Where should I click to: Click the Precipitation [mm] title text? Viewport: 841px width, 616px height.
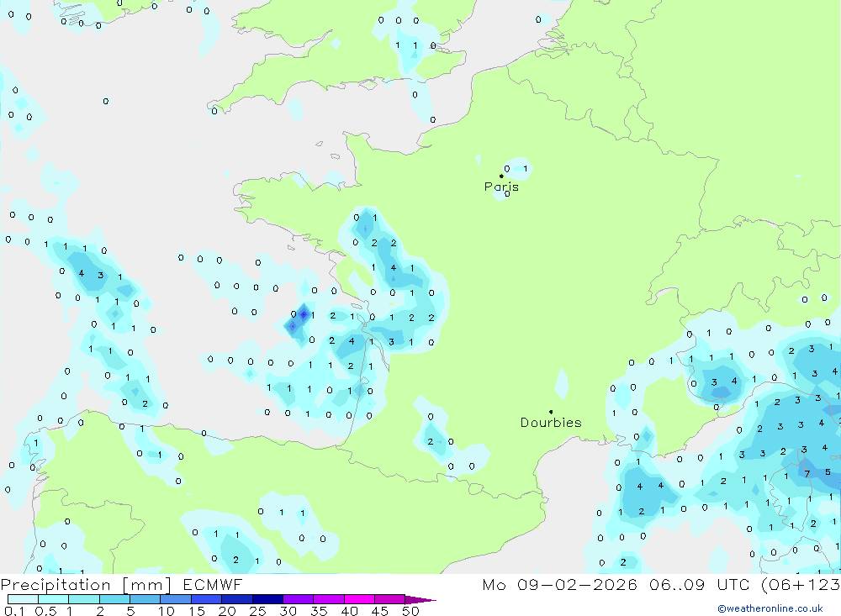coord(86,585)
